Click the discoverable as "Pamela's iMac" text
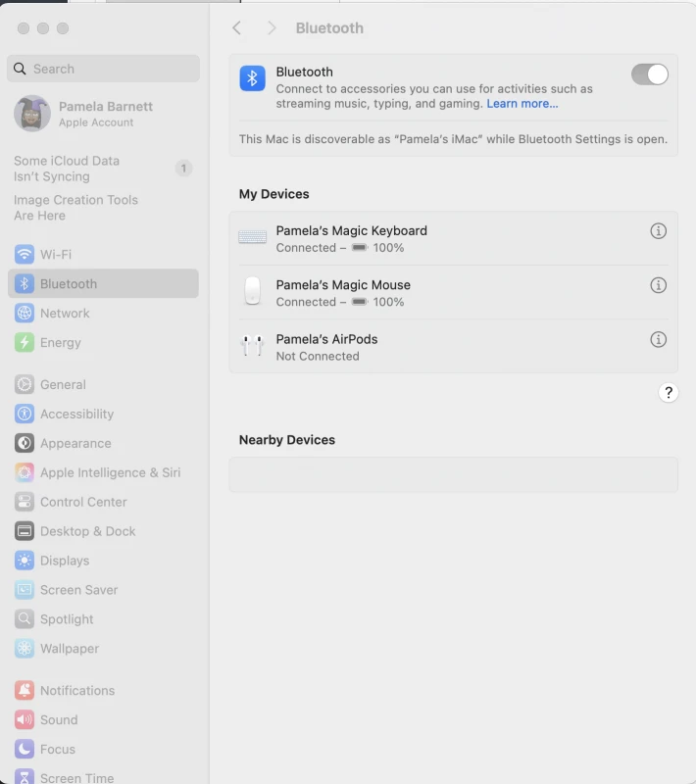The image size is (696, 784). click(x=453, y=139)
